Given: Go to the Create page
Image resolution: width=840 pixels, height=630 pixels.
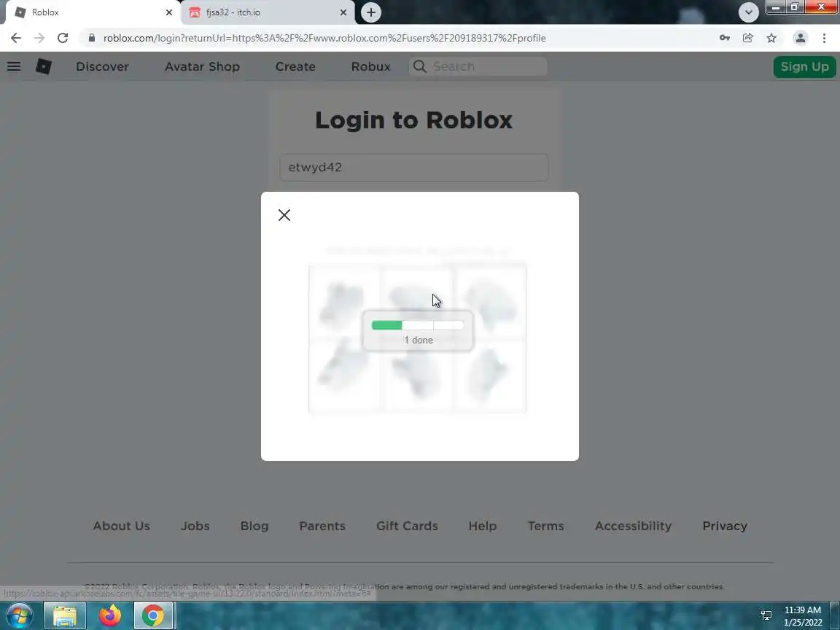Looking at the screenshot, I should pyautogui.click(x=295, y=66).
